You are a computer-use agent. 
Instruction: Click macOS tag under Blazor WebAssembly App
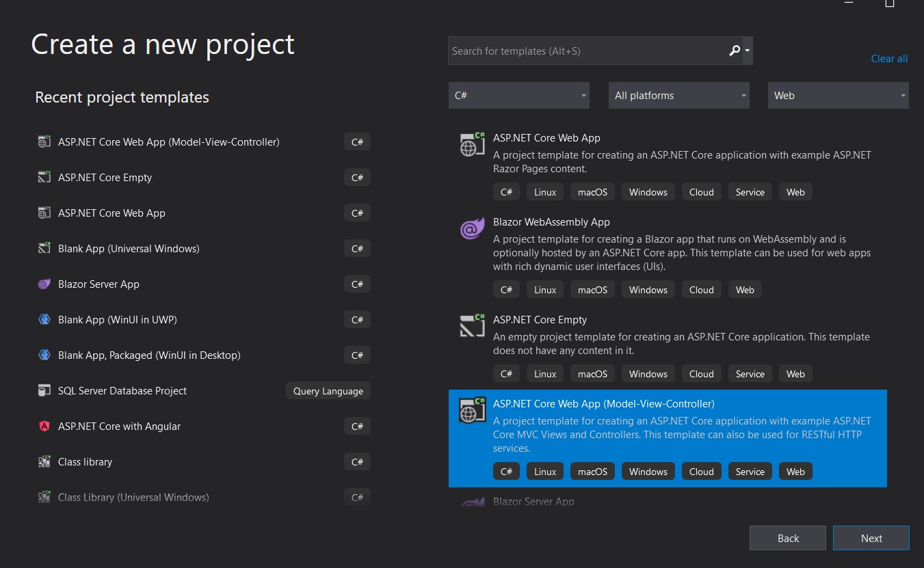click(592, 290)
